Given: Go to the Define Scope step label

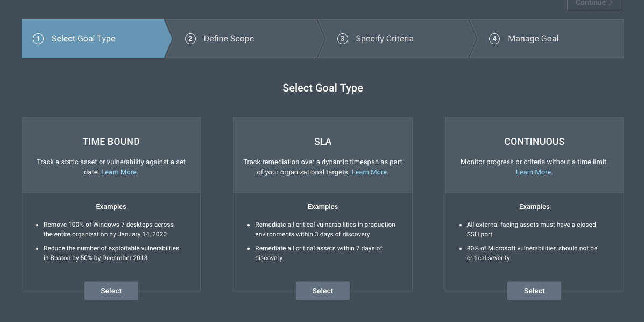Looking at the screenshot, I should coord(229,39).
